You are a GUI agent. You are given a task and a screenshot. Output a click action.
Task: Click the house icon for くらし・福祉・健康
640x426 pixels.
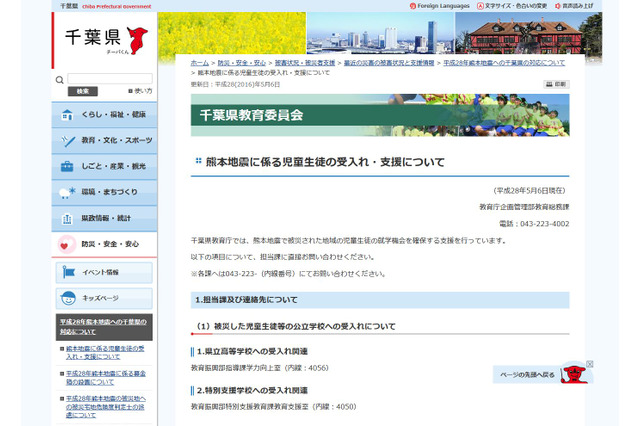(67, 115)
